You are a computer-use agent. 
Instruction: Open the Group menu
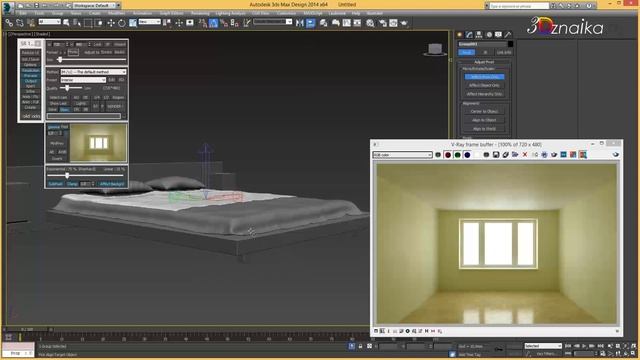(x=58, y=13)
